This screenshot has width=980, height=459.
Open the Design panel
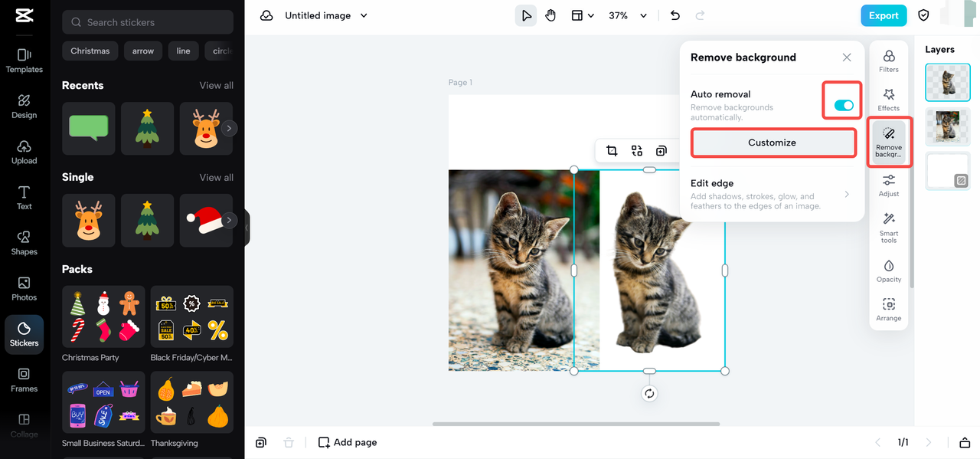24,107
